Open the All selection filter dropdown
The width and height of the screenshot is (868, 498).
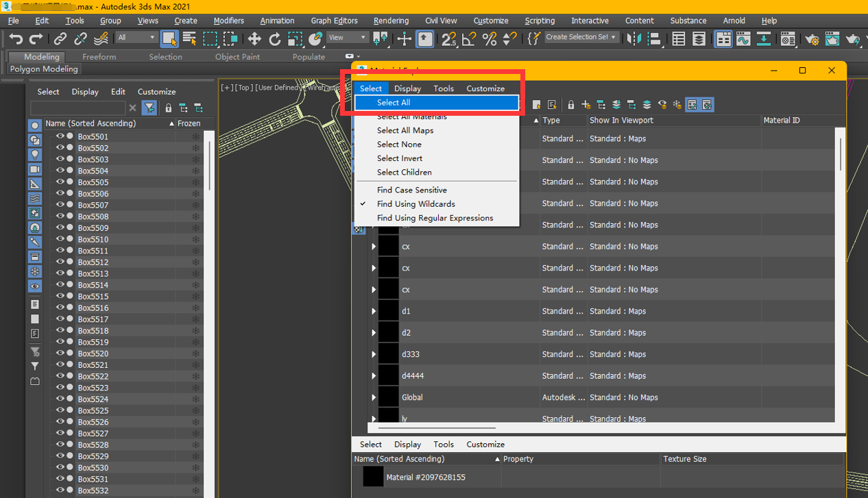(x=136, y=38)
